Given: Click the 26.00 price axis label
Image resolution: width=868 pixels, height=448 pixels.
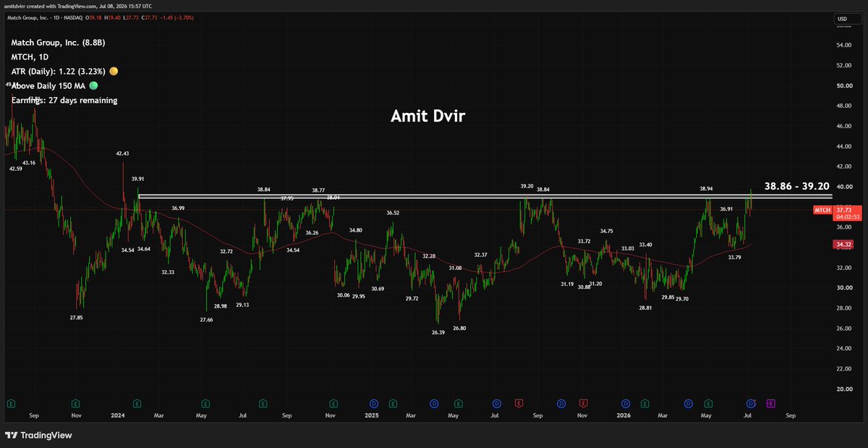Looking at the screenshot, I should 845,328.
